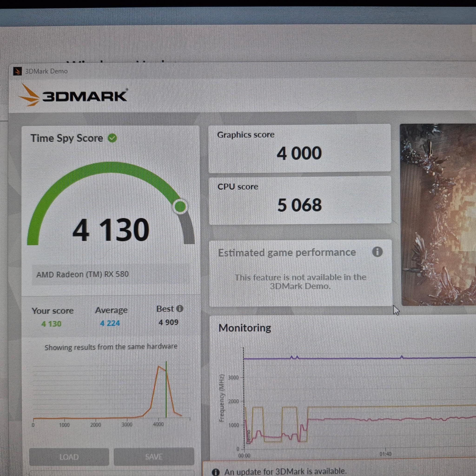
Task: Click info icon in update available notice
Action: click(215, 472)
